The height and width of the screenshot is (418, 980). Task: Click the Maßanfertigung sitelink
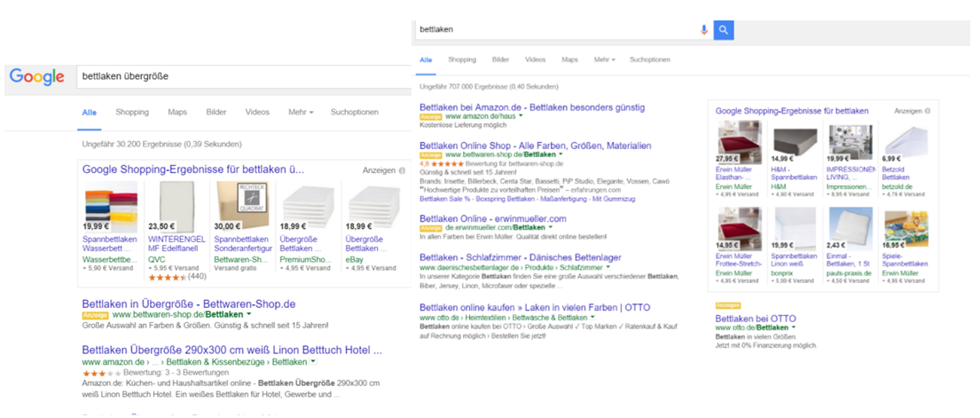pos(562,199)
